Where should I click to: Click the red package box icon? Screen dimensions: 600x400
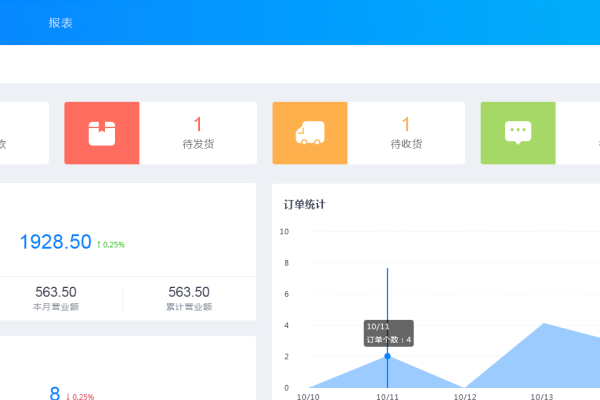point(102,133)
